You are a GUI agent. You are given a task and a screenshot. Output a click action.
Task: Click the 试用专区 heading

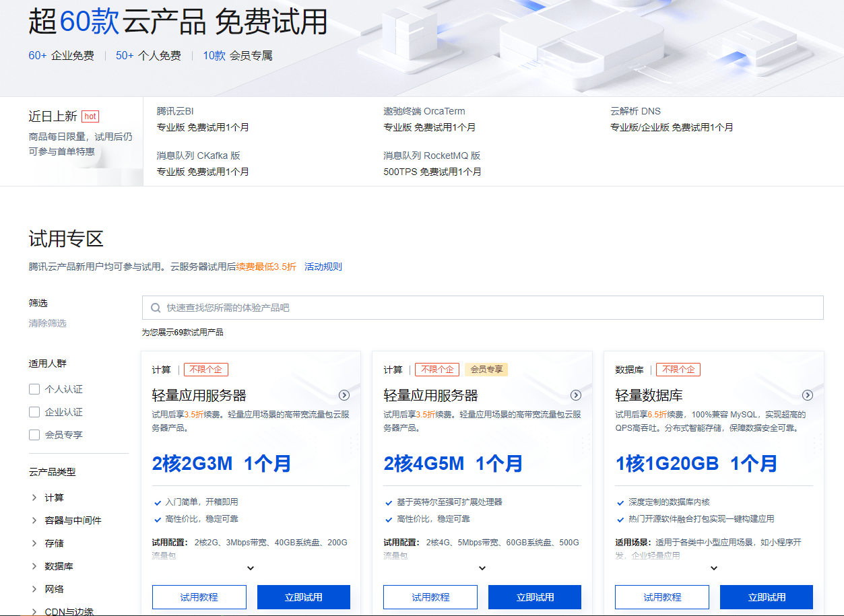pos(66,239)
